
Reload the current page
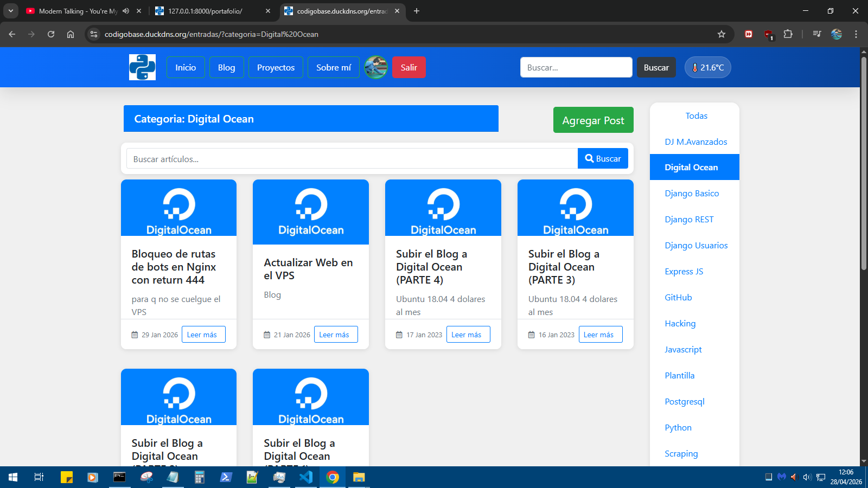51,34
